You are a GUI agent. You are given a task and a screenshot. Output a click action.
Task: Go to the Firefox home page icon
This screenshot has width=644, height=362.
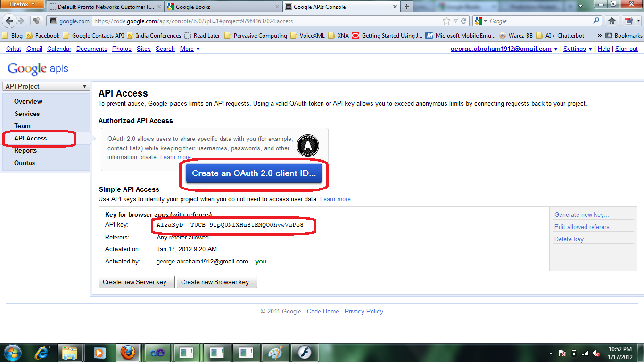click(612, 21)
